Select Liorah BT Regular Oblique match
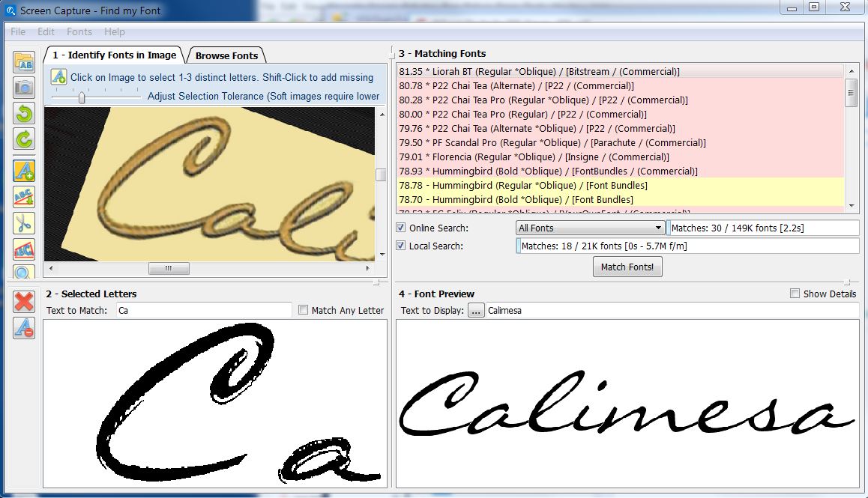The image size is (868, 498). tap(620, 71)
